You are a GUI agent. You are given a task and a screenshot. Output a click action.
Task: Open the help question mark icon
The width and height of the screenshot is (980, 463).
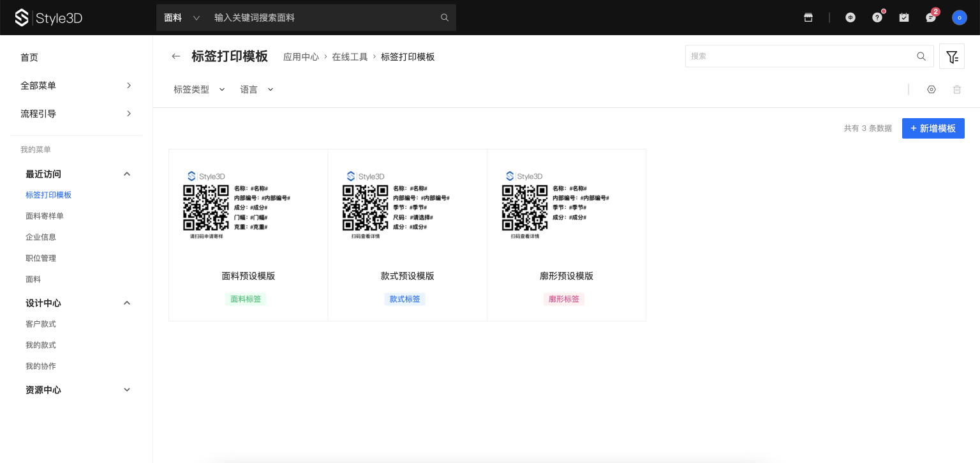tap(877, 18)
